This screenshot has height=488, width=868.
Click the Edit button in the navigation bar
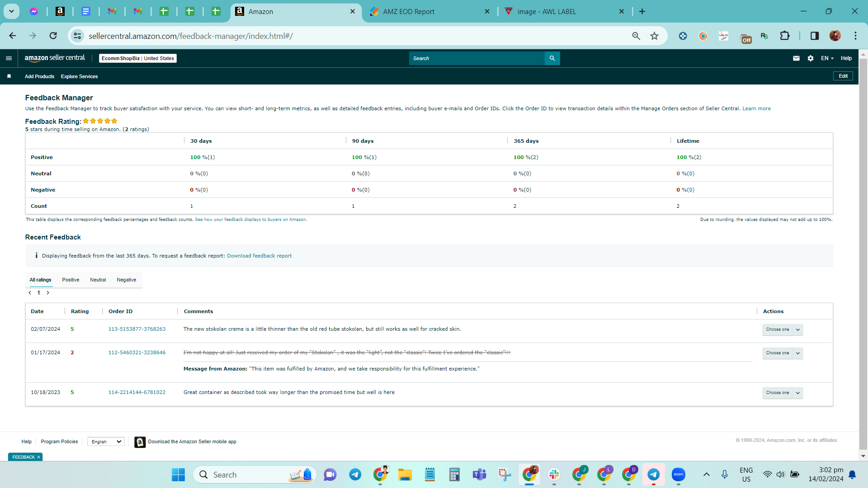click(x=843, y=76)
